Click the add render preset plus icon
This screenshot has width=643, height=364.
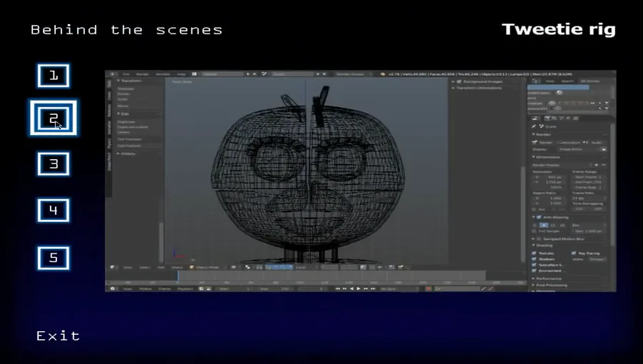tap(597, 165)
